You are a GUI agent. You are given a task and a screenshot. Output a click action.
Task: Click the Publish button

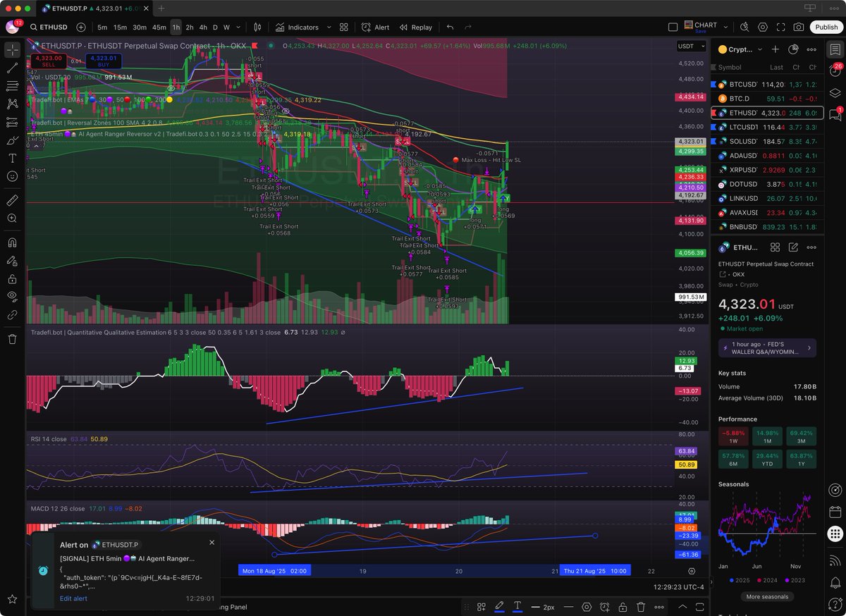[x=825, y=27]
